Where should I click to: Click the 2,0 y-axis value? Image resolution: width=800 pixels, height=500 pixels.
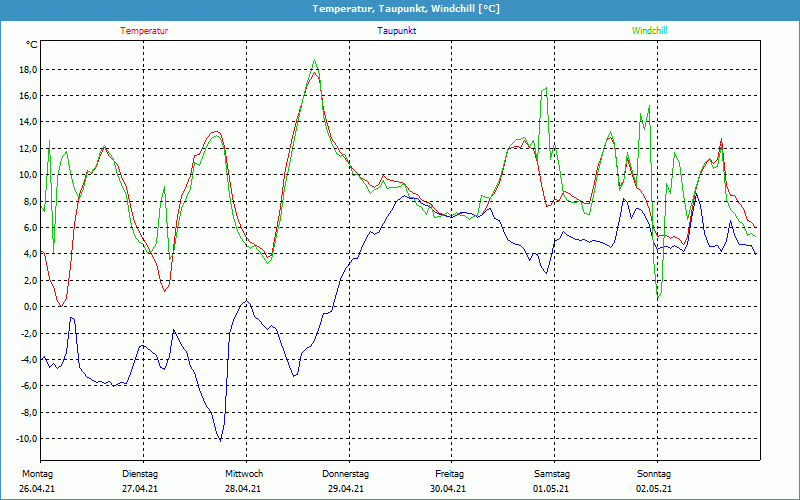point(30,280)
